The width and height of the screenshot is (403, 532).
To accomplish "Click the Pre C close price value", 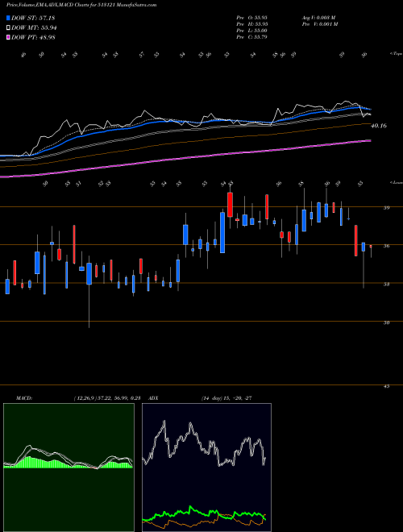I will pyautogui.click(x=252, y=37).
